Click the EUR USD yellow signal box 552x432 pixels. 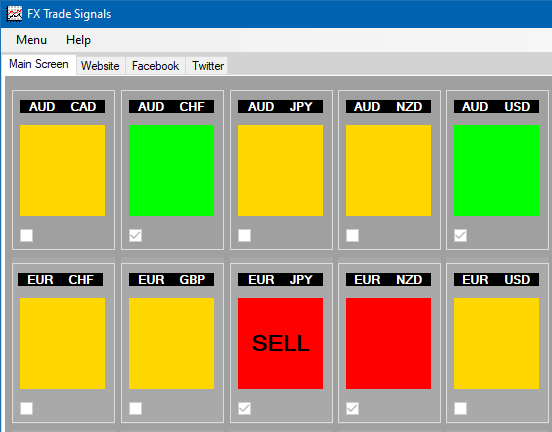point(496,344)
